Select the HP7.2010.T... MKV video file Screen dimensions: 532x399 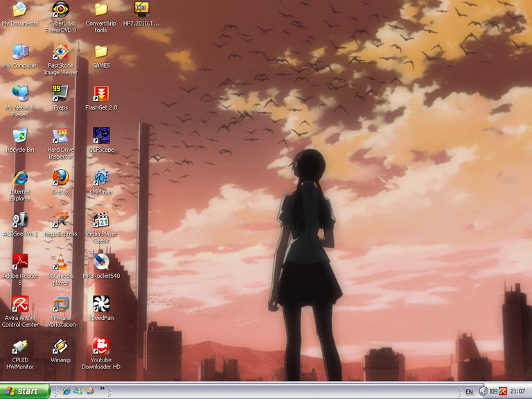pos(141,14)
